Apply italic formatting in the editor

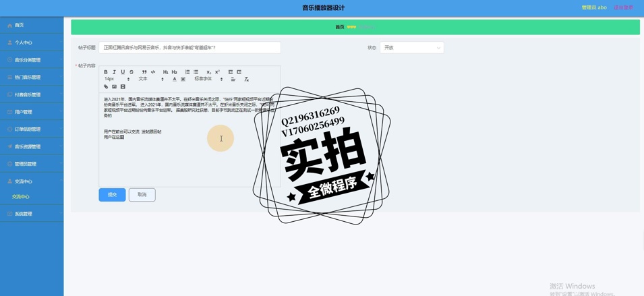click(x=114, y=72)
